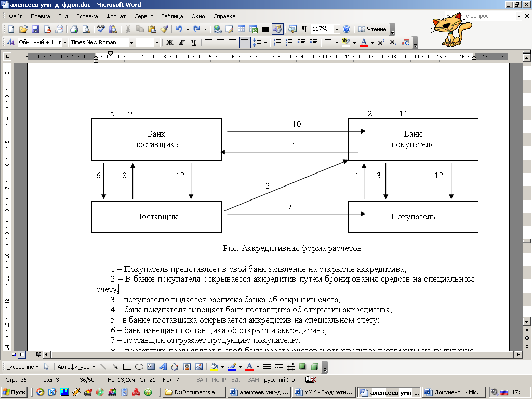Open the styles and formatting pane

coord(11,43)
